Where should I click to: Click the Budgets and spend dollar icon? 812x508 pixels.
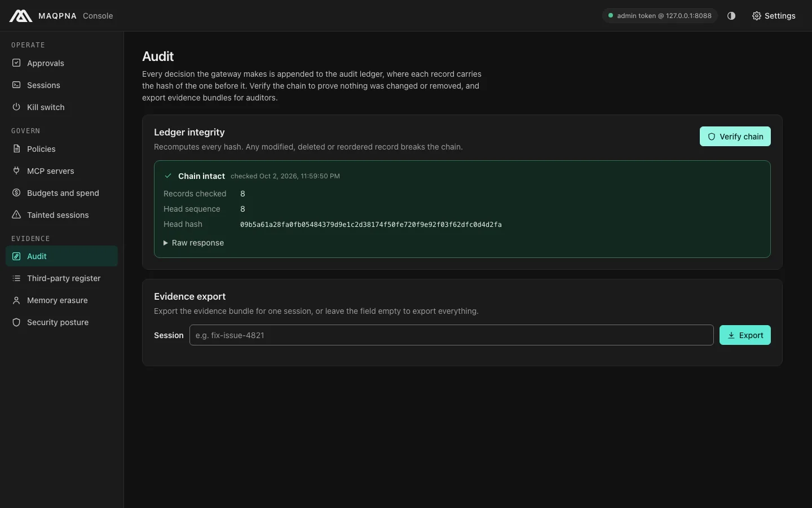pyautogui.click(x=16, y=193)
